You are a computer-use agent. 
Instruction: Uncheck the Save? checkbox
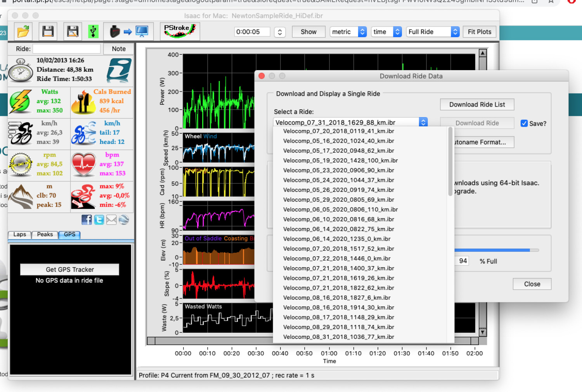524,123
